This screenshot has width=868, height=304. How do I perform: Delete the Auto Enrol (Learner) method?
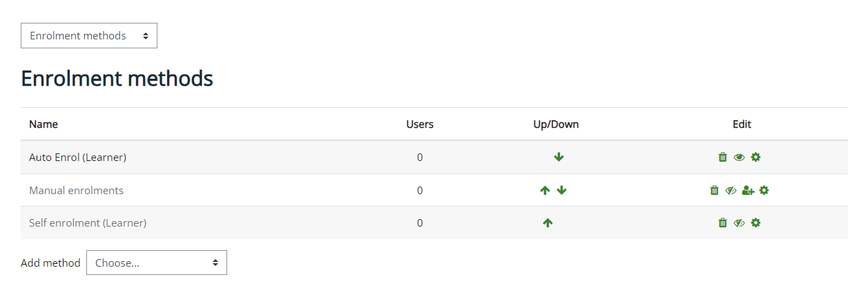click(723, 158)
